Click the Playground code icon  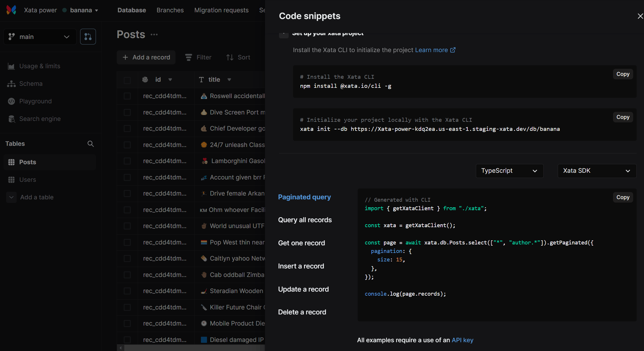pos(11,101)
